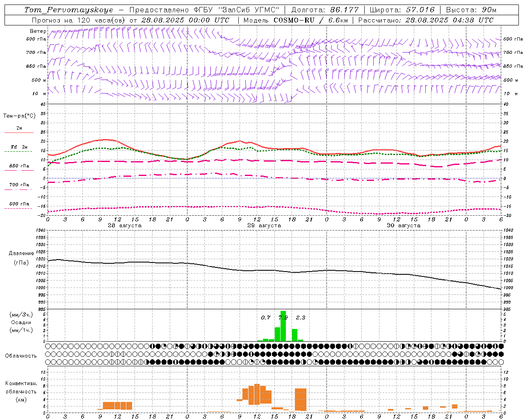Click the 'Td 2м' dew point legend entry
Screen dimensions: 525x420
(19, 147)
